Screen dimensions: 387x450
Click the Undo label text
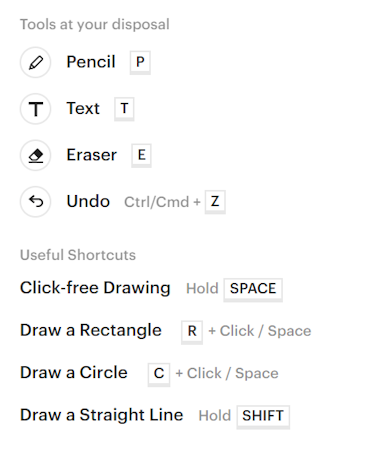[88, 201]
